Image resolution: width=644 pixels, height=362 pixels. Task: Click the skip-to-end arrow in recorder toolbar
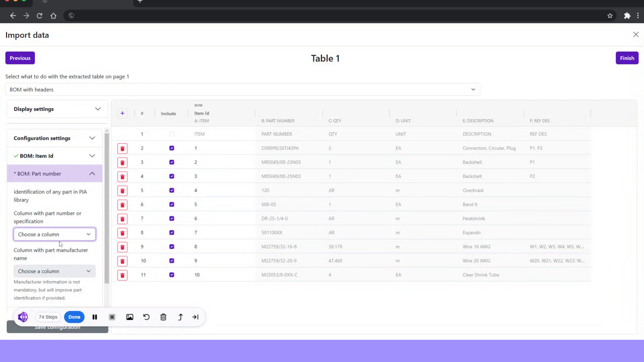196,317
